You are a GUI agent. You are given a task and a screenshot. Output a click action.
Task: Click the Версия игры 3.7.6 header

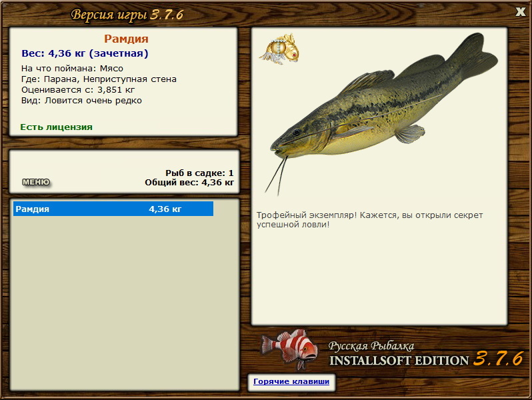127,15
